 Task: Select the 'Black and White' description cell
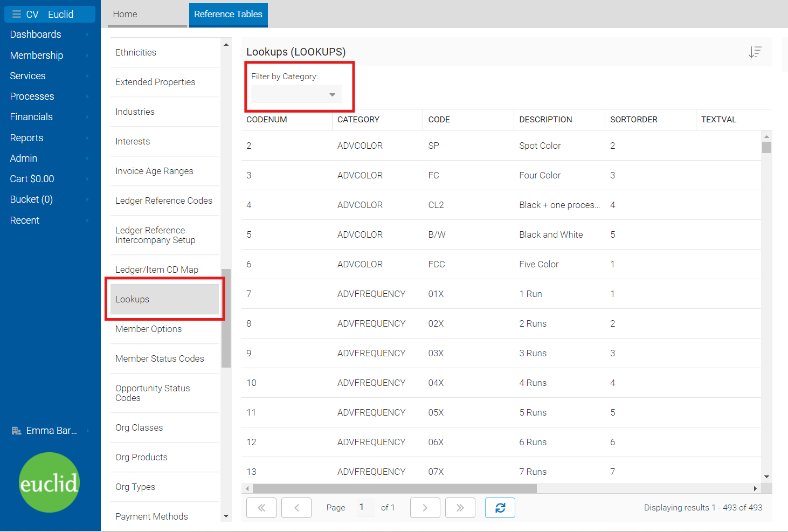[559, 234]
